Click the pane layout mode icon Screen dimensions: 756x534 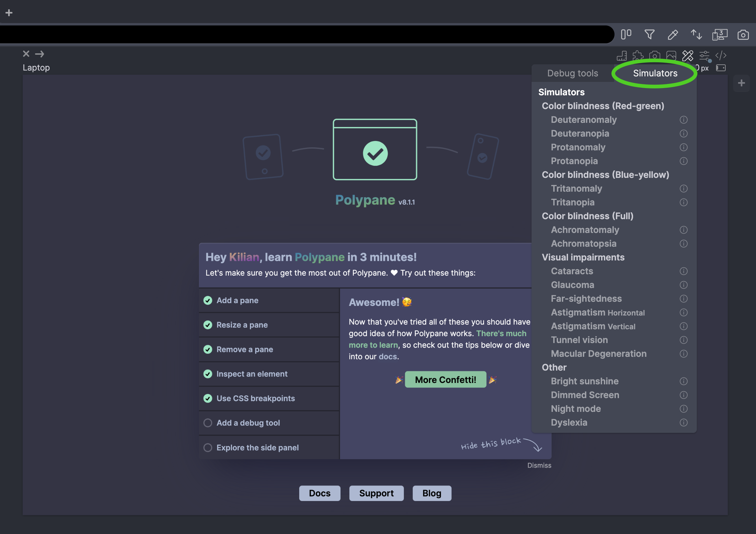(626, 34)
